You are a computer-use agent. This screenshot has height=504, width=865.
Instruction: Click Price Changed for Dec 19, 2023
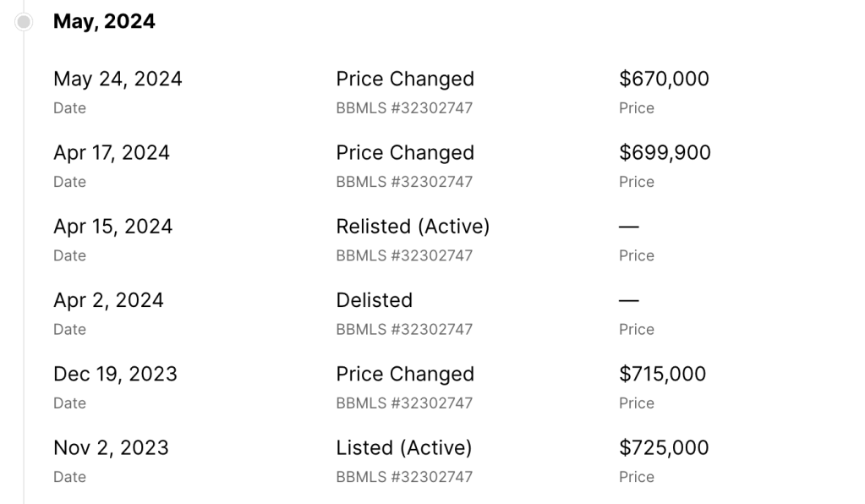pos(405,374)
